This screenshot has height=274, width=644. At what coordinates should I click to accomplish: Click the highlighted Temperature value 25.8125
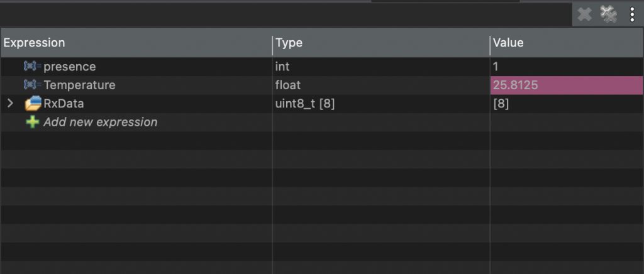pos(515,85)
